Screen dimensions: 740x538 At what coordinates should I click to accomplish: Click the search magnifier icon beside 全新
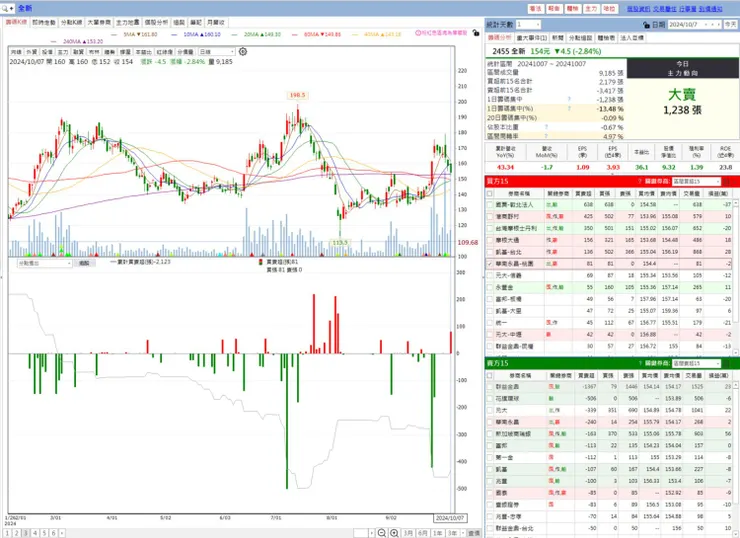[x=5, y=8]
